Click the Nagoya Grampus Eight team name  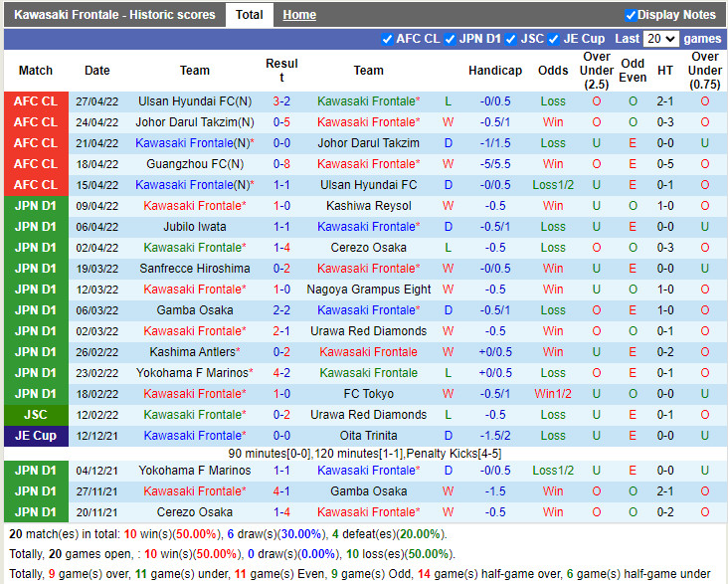point(368,290)
